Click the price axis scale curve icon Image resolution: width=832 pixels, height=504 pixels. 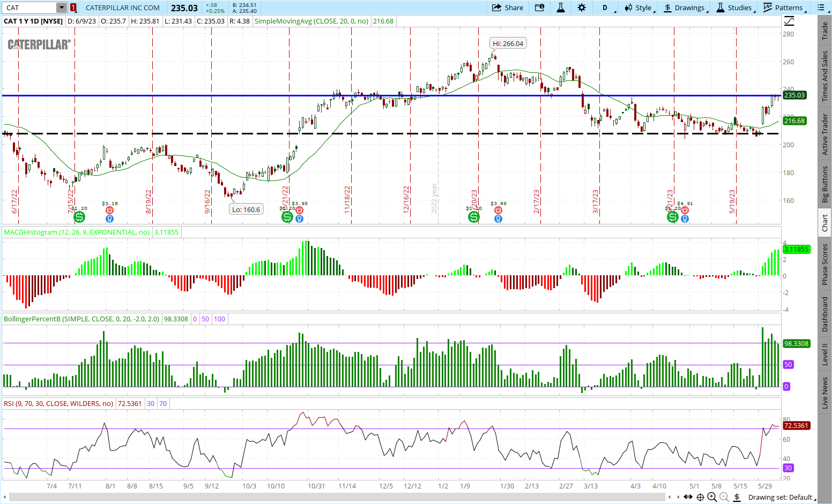click(x=789, y=21)
